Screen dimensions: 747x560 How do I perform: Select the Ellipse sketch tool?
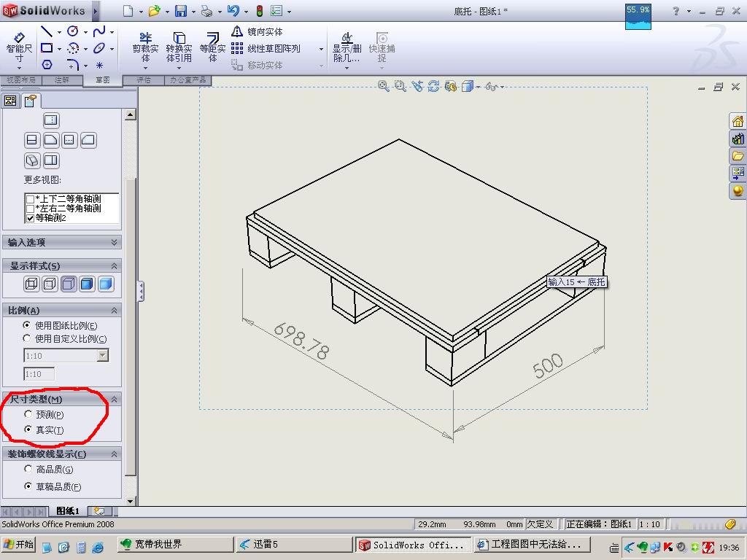99,48
